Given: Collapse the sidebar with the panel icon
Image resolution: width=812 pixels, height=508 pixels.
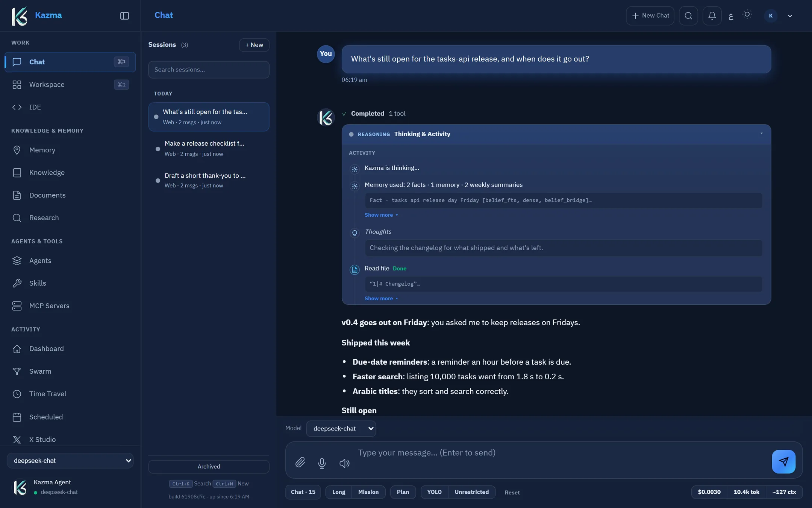Looking at the screenshot, I should 124,16.
